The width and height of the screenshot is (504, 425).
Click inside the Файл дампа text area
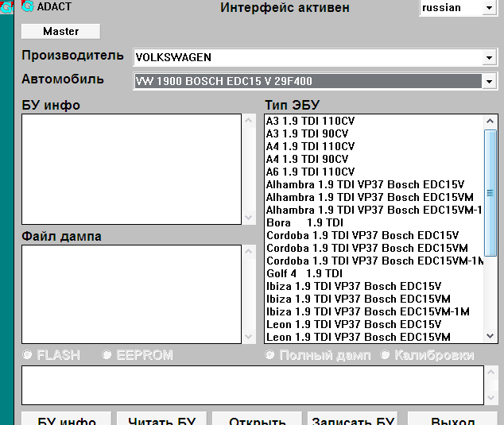click(131, 294)
